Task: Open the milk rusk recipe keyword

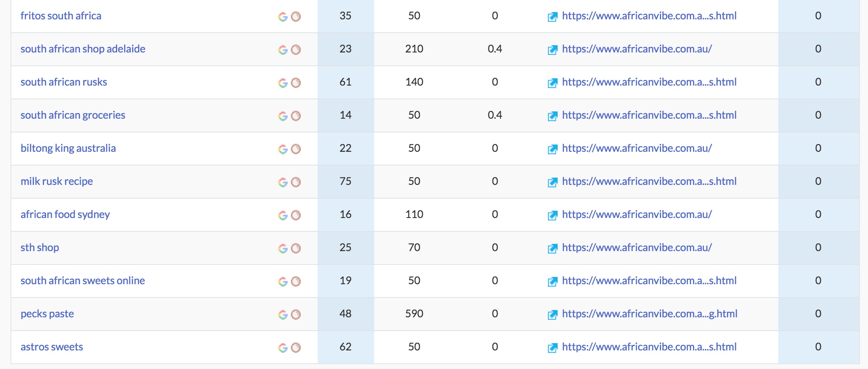Action: pos(57,181)
